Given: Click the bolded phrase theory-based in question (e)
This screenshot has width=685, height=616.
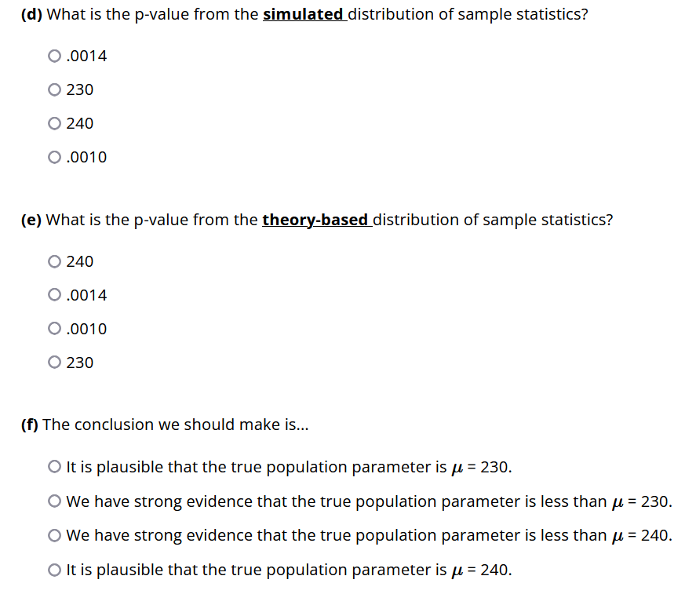Looking at the screenshot, I should pyautogui.click(x=315, y=219).
